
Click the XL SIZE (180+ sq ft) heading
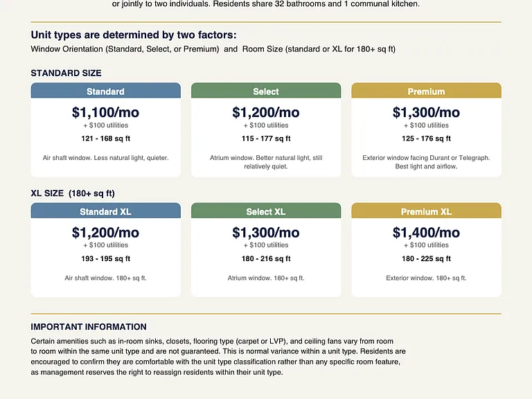click(x=73, y=193)
